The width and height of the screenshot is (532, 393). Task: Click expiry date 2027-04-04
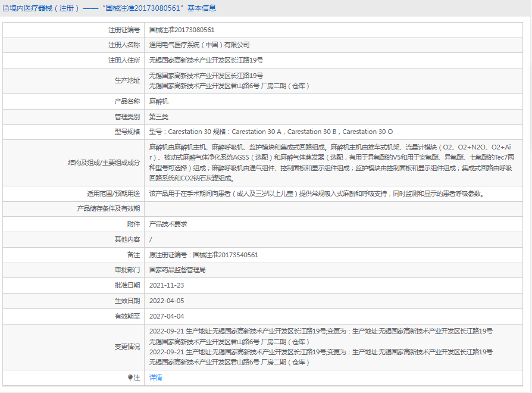coord(167,316)
